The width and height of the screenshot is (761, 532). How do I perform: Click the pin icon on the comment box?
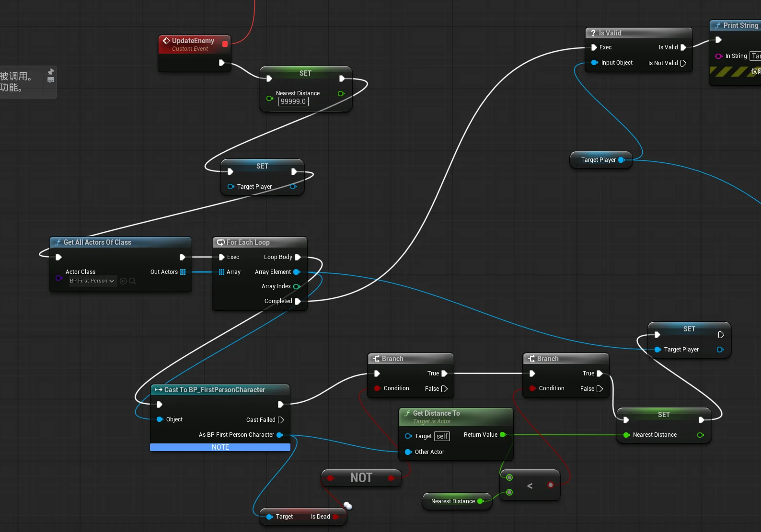coord(51,72)
